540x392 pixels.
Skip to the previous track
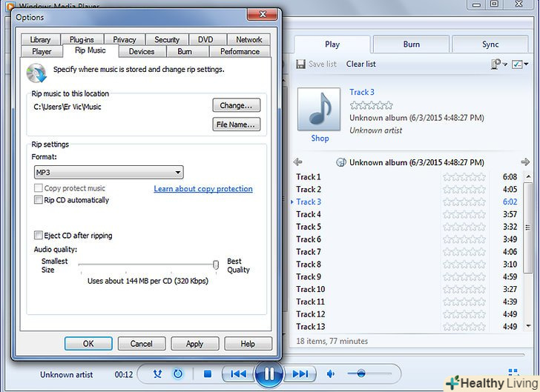238,373
